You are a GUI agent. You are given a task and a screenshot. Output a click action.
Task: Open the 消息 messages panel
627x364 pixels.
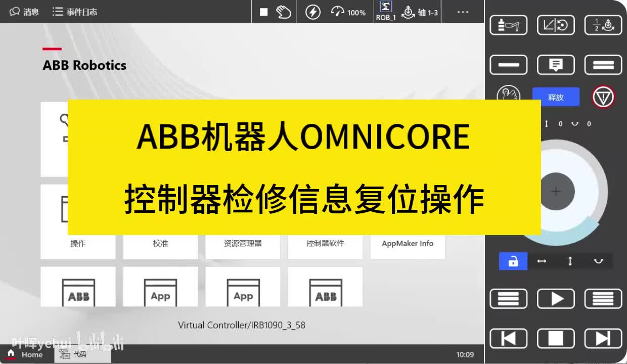24,12
